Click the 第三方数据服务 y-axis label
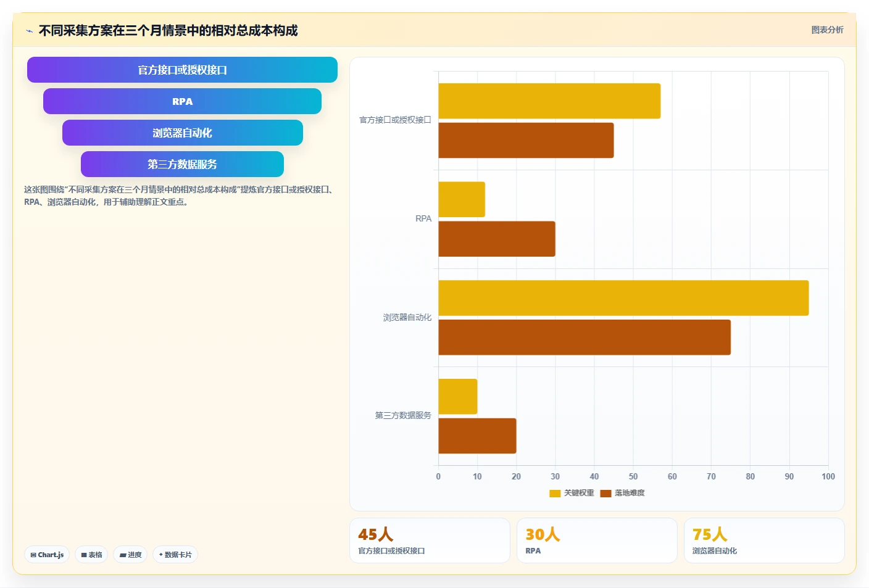This screenshot has width=869, height=588. [403, 415]
